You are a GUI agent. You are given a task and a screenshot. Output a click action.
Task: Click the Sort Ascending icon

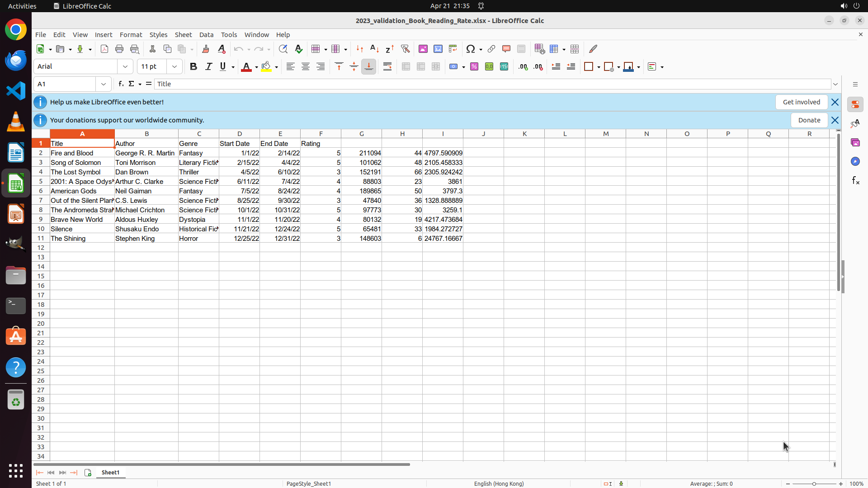374,49
